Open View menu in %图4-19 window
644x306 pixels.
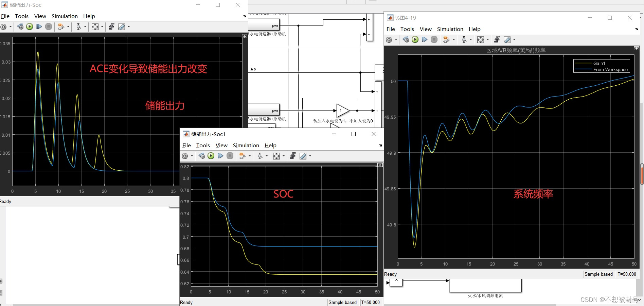[426, 29]
